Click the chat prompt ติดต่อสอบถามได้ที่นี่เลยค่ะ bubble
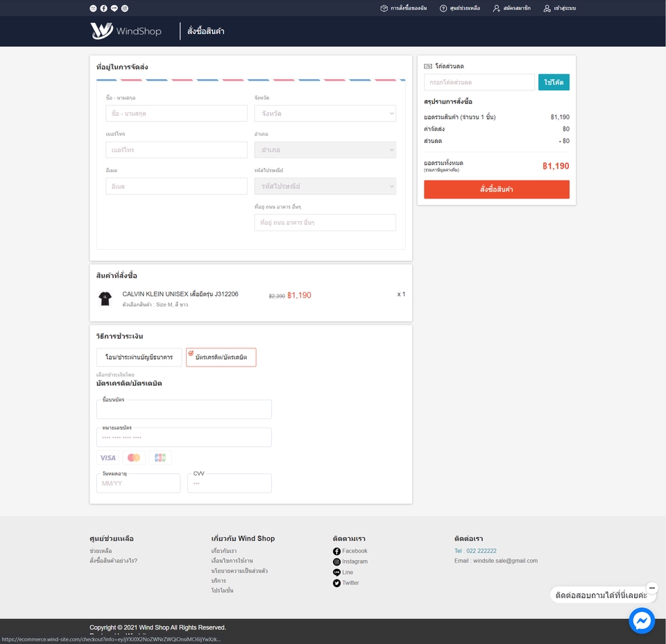The width and height of the screenshot is (666, 644). (x=601, y=595)
